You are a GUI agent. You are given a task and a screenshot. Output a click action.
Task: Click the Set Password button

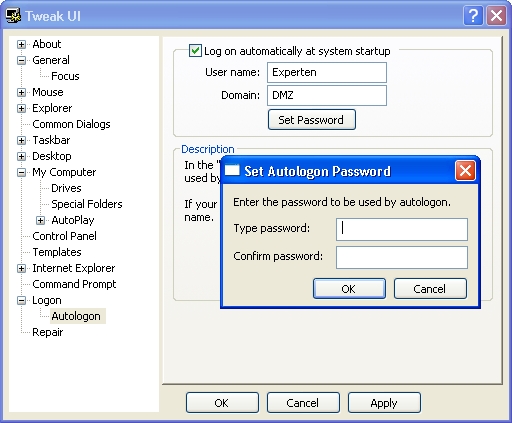(312, 120)
